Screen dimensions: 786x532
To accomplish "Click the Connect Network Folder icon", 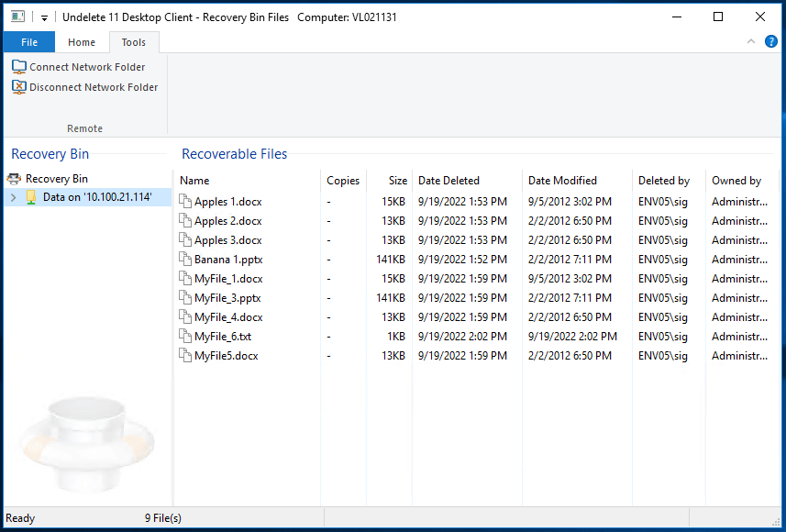I will coord(17,66).
